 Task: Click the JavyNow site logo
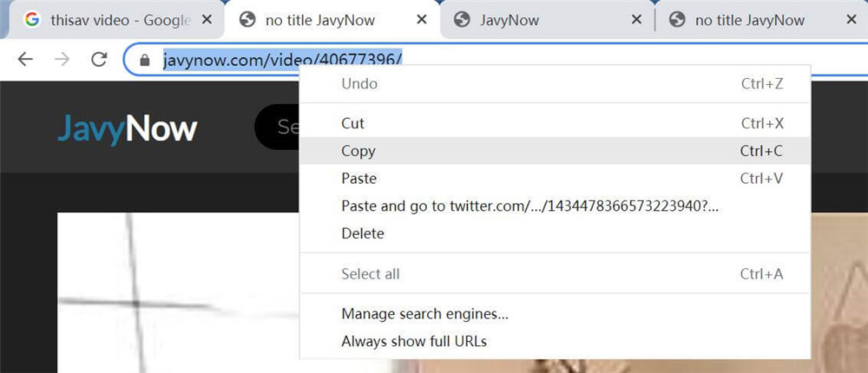pyautogui.click(x=128, y=128)
